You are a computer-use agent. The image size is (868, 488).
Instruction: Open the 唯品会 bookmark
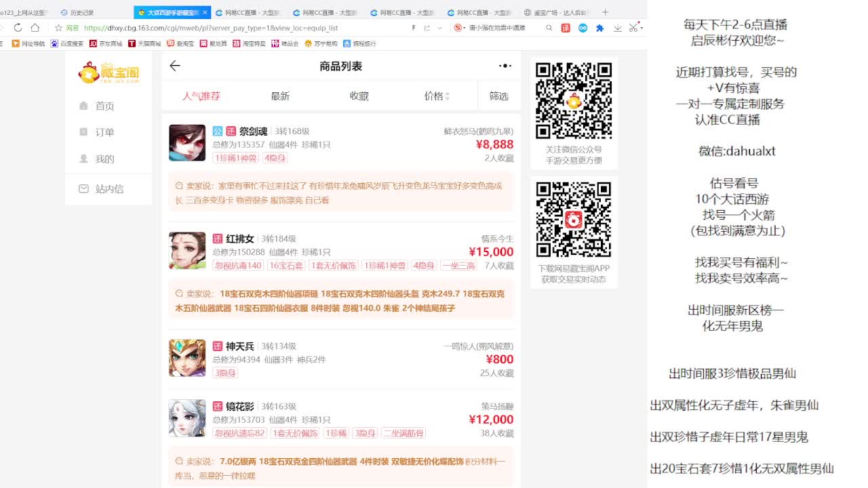[x=285, y=43]
